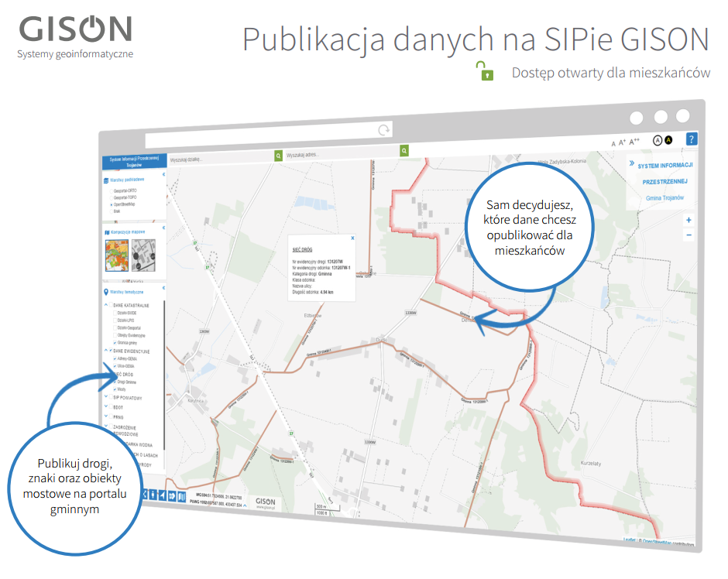Enable the Działki-LPIS layer
This screenshot has height=579, width=728.
point(115,320)
